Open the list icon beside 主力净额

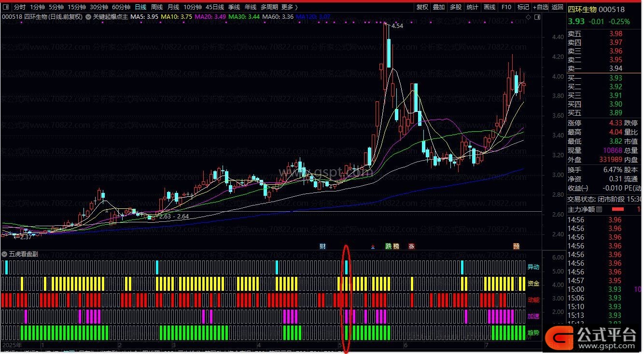[x=599, y=209]
